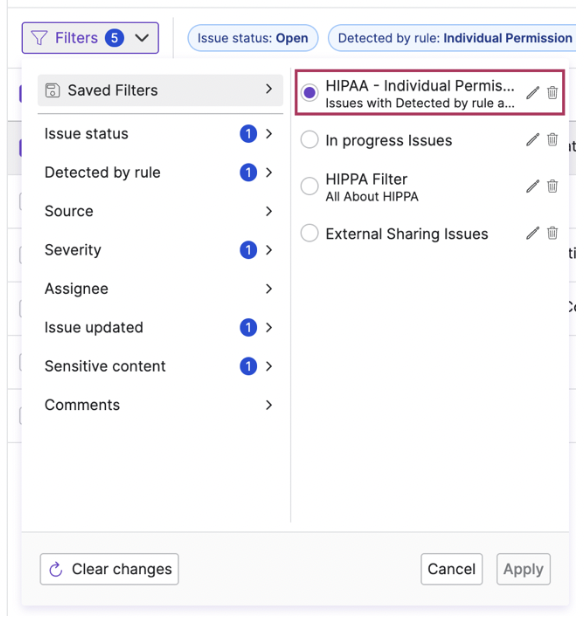584x618 pixels.
Task: Select the HIPPA Filter radio button
Action: (309, 186)
